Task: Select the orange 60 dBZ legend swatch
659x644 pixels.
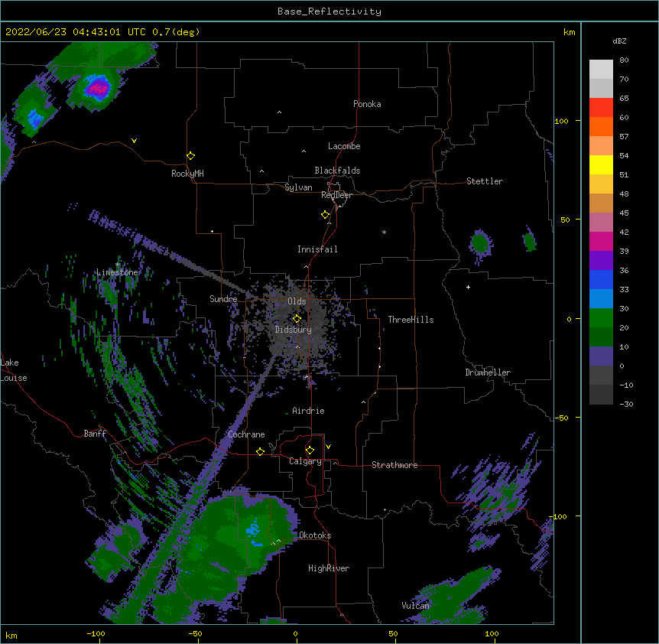Action: click(x=601, y=126)
